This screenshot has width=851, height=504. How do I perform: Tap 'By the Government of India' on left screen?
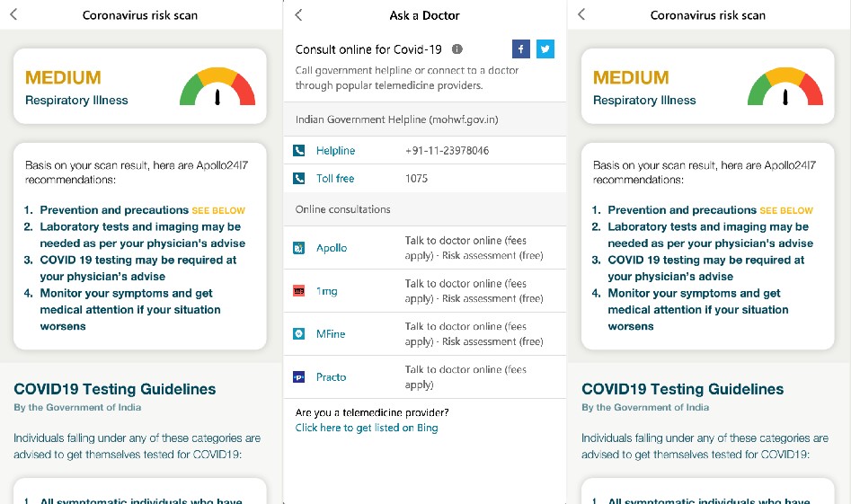click(x=77, y=407)
